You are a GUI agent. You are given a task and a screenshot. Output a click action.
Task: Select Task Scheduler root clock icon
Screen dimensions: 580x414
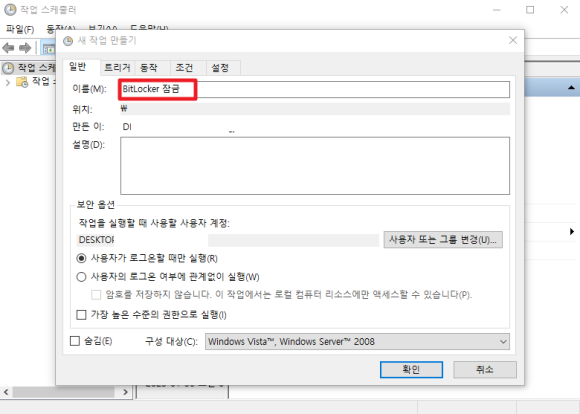click(8, 68)
